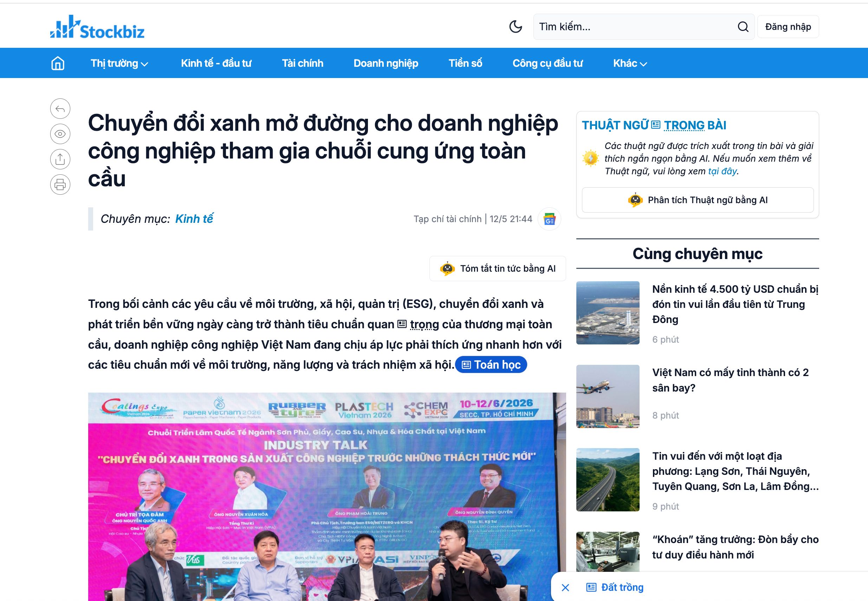Expand the Thị trường menu
The image size is (868, 601).
pyautogui.click(x=119, y=63)
